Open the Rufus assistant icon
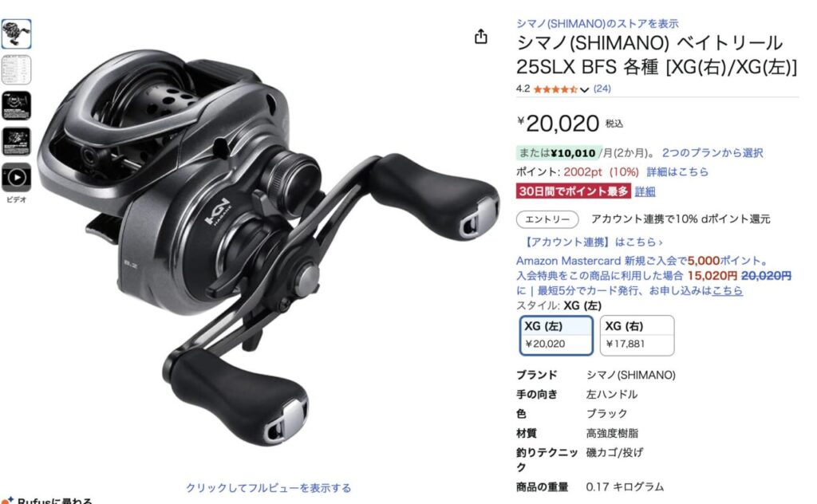 7,500
